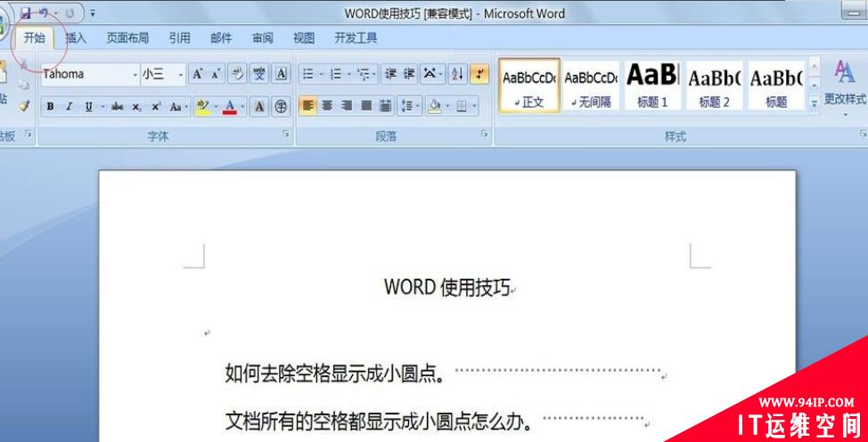Image resolution: width=868 pixels, height=442 pixels.
Task: Open the Line Spacing menu
Action: tap(410, 106)
